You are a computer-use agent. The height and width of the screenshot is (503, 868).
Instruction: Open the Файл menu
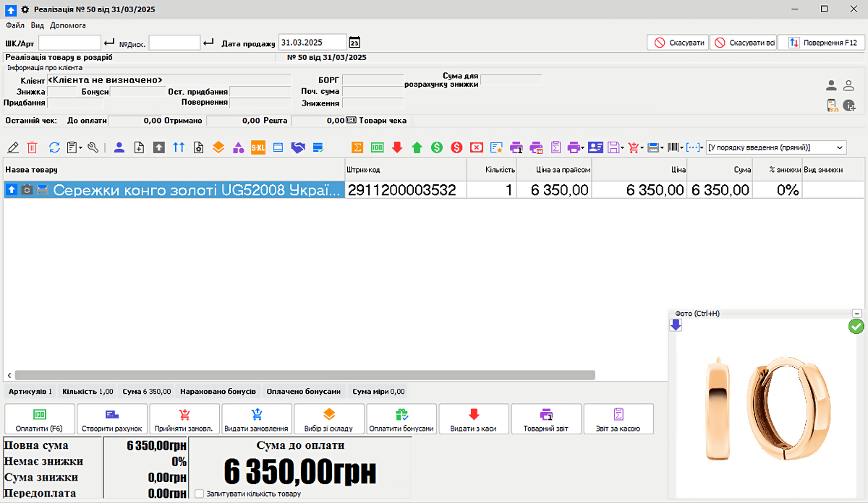point(14,25)
